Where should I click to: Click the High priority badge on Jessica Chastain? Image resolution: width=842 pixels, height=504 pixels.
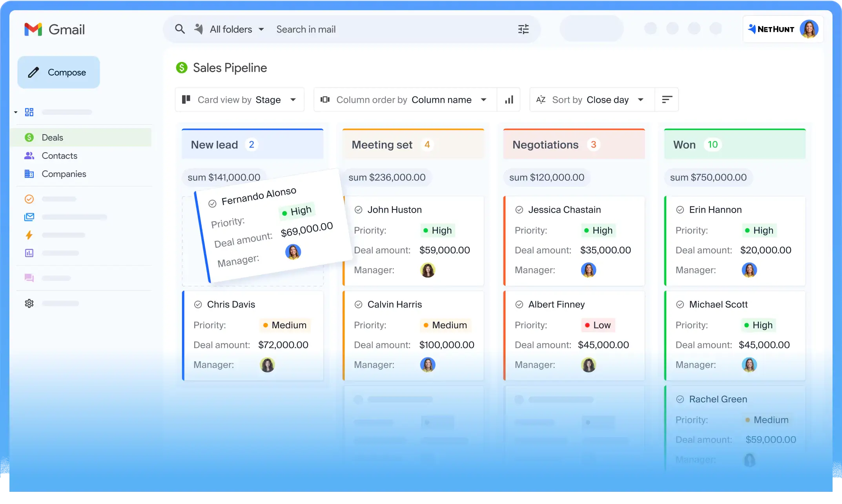pyautogui.click(x=598, y=230)
